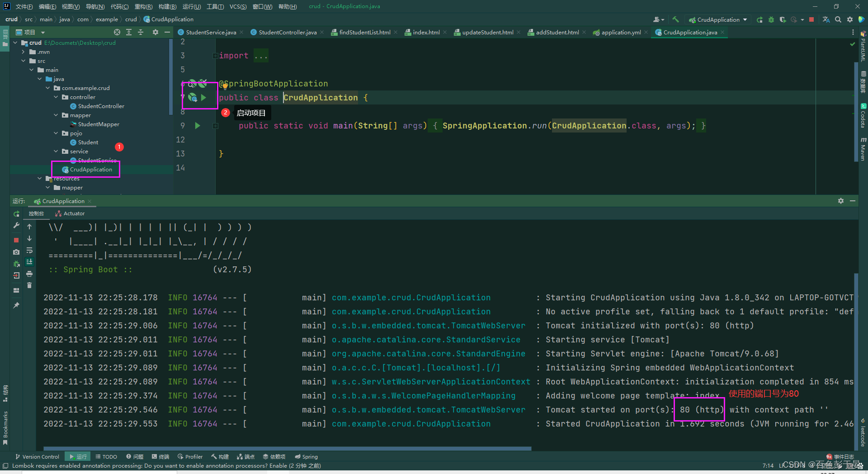This screenshot has height=474, width=868.
Task: Open the 文件(F) menu
Action: point(24,6)
